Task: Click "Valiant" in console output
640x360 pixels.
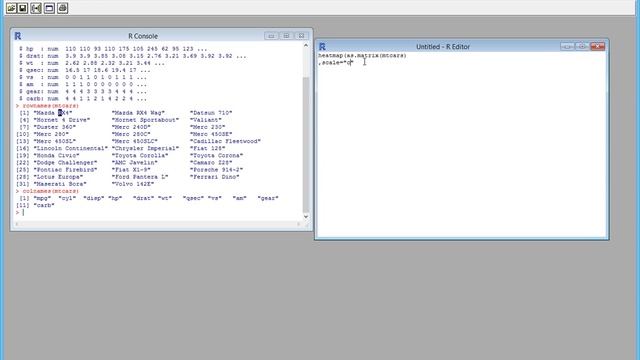Action: click(206, 120)
